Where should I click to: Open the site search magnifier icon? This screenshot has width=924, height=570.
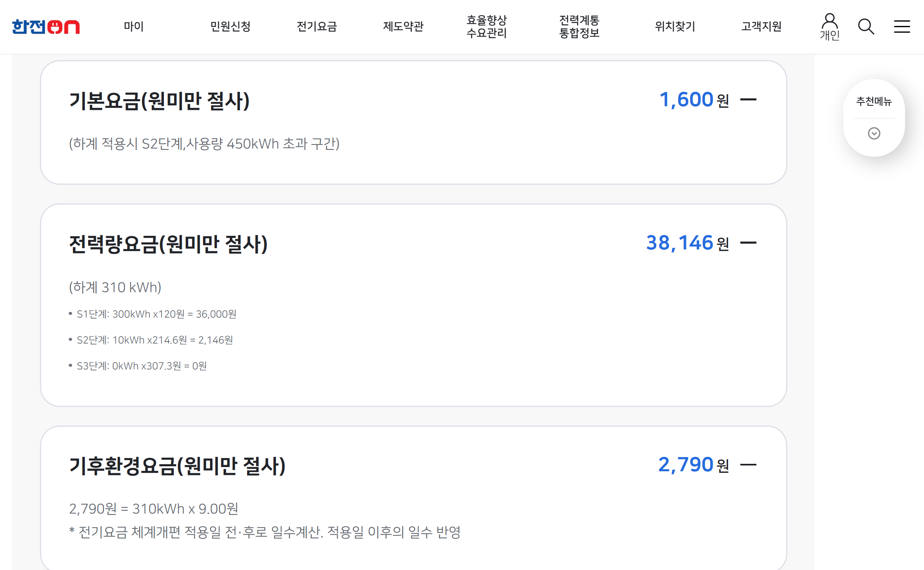[866, 26]
